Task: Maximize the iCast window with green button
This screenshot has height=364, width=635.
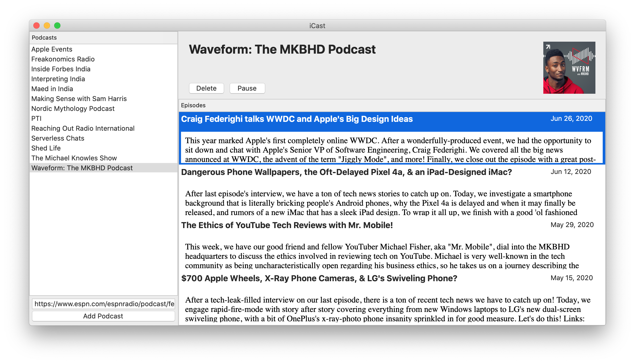Action: 57,26
